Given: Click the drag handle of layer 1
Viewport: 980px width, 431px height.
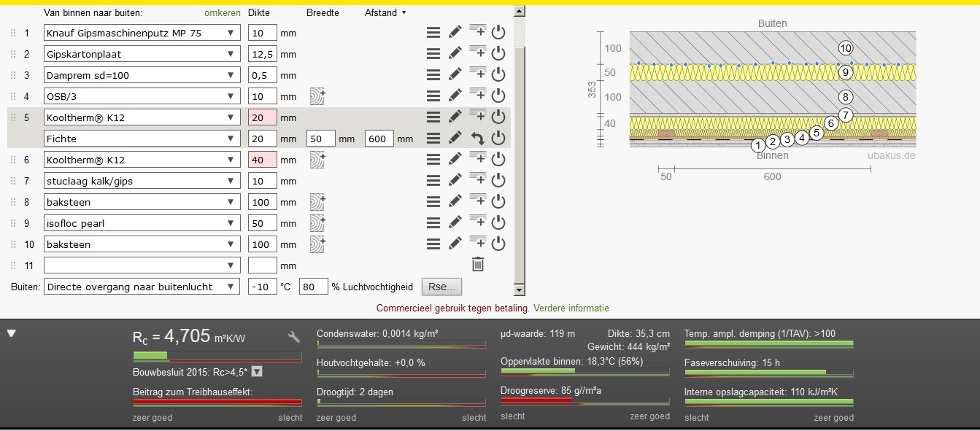Looking at the screenshot, I should (12, 33).
